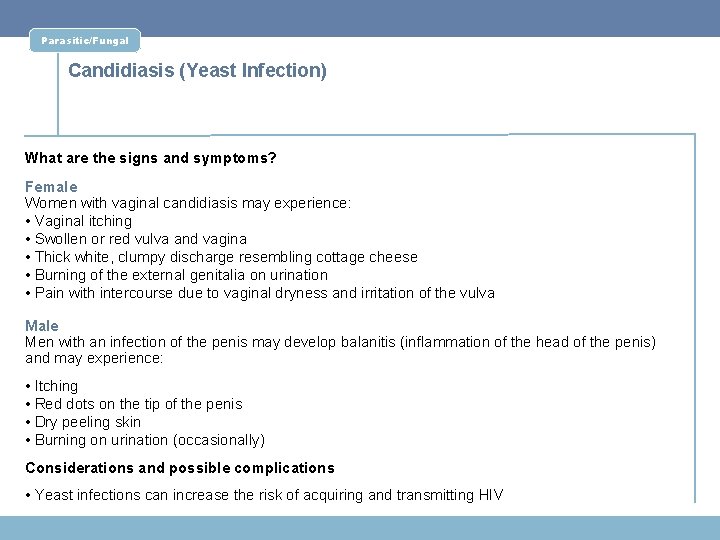Click the 'Red dots on the tip' bullet
The width and height of the screenshot is (720, 540).
[x=138, y=404]
